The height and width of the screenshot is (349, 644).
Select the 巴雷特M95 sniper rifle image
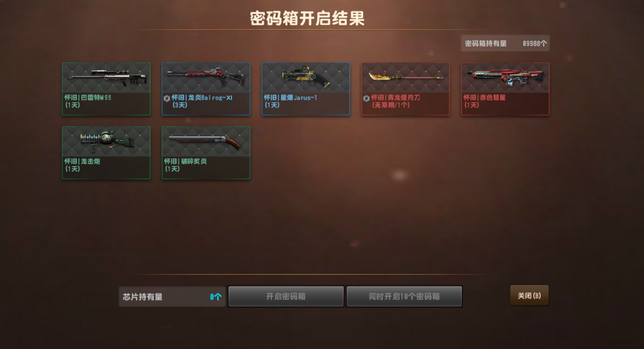pos(106,77)
